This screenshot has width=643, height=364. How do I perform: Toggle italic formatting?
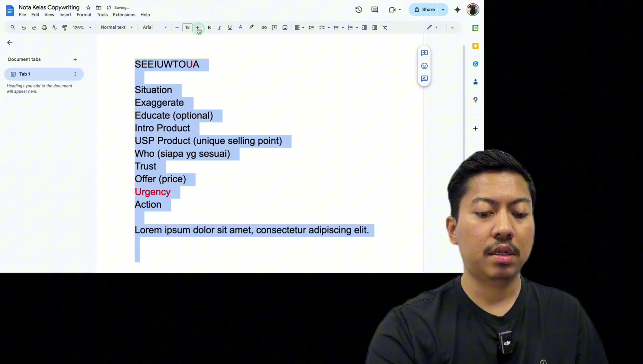(x=219, y=28)
